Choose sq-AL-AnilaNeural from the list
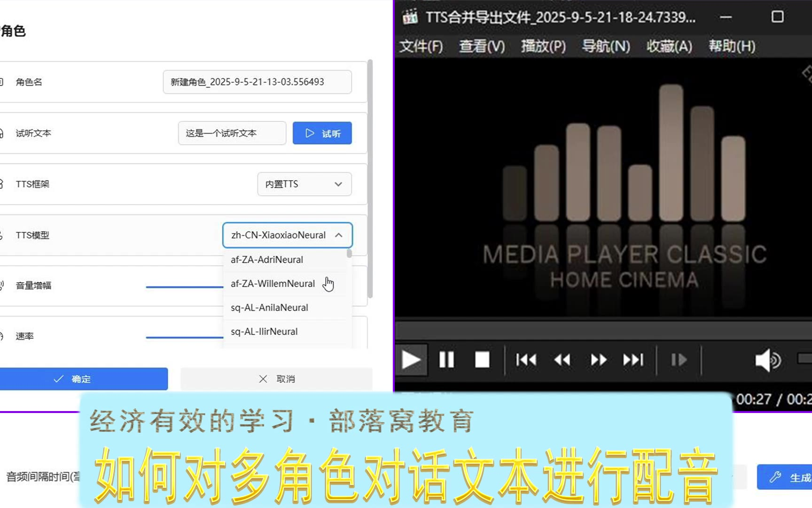Image resolution: width=812 pixels, height=508 pixels. (x=269, y=308)
